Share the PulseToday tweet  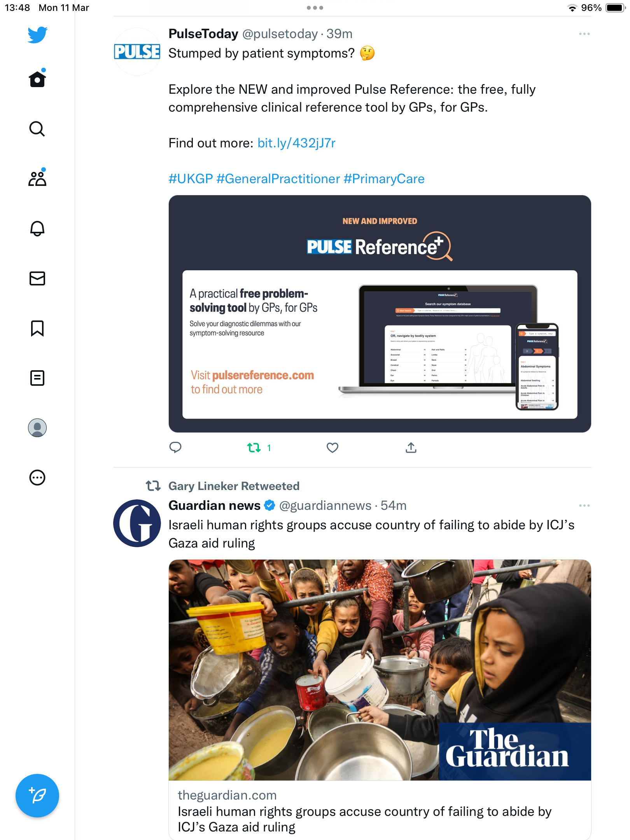pos(411,448)
